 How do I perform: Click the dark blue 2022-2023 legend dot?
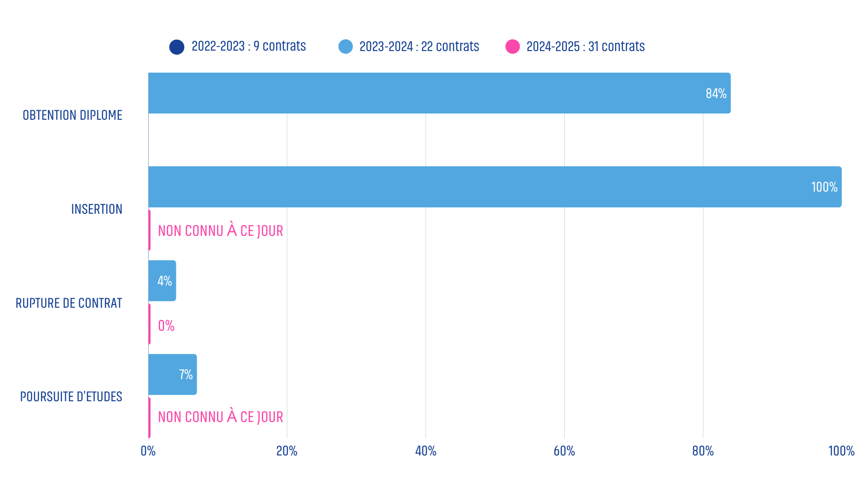coord(177,47)
